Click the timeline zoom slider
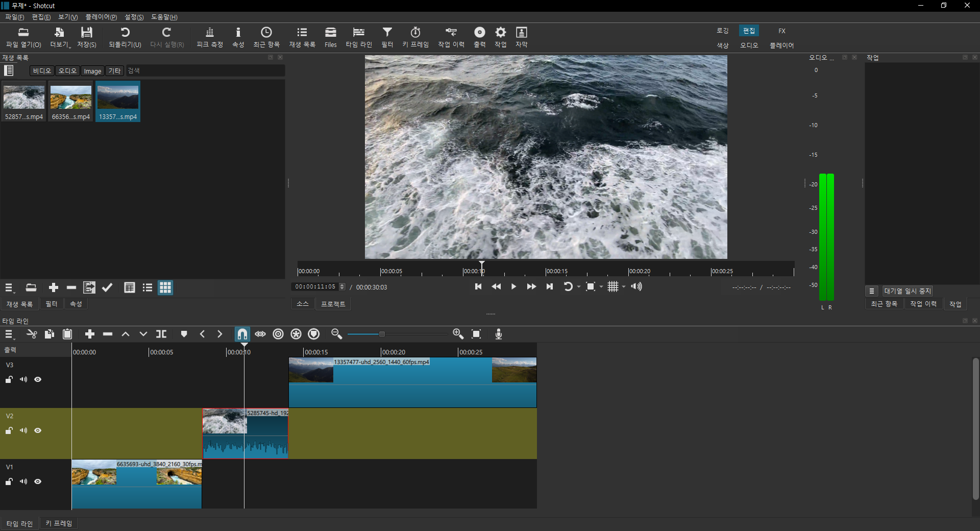This screenshot has width=980, height=531. [397, 334]
